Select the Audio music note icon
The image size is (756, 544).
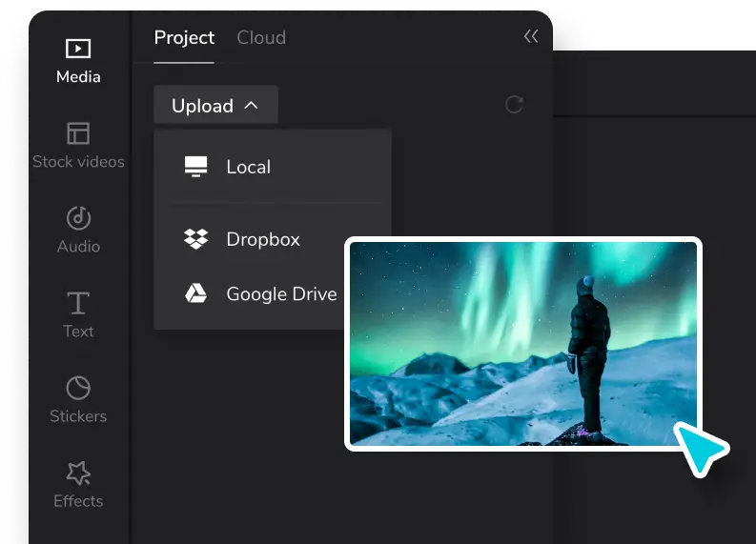tap(78, 217)
